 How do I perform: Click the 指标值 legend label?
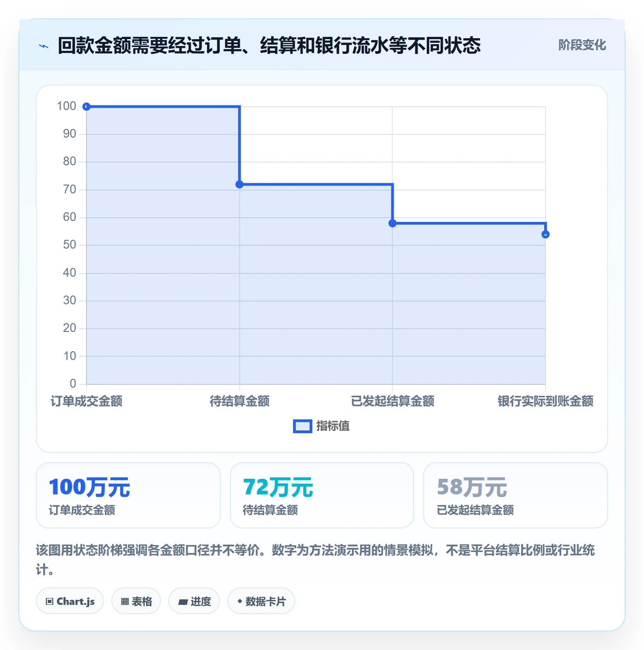pyautogui.click(x=333, y=426)
